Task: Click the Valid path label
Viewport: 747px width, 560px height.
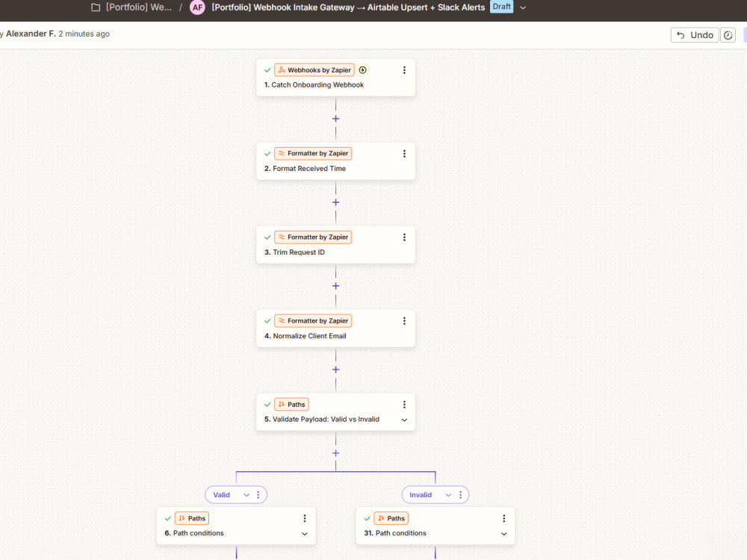Action: pos(222,495)
